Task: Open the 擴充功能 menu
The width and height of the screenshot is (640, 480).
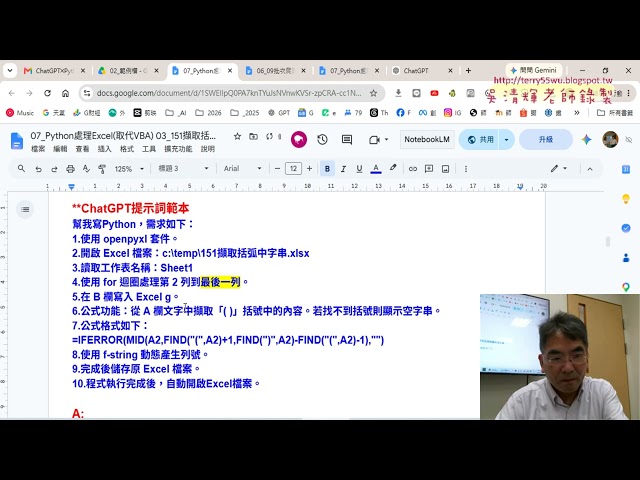Action: (x=178, y=149)
